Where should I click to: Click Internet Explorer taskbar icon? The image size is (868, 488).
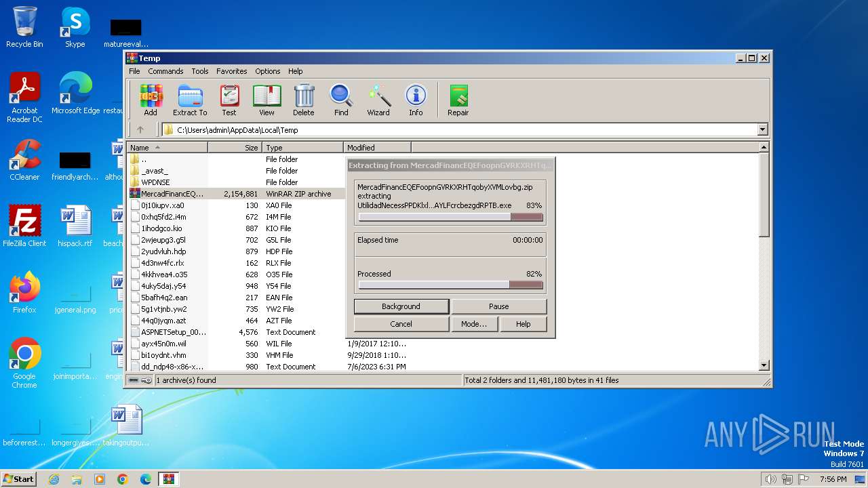point(54,479)
